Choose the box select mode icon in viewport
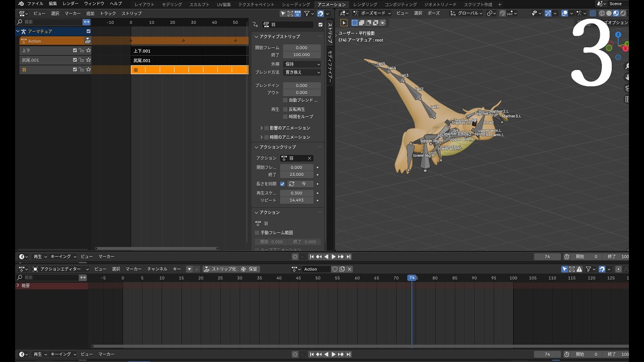The height and width of the screenshot is (362, 644). [355, 23]
